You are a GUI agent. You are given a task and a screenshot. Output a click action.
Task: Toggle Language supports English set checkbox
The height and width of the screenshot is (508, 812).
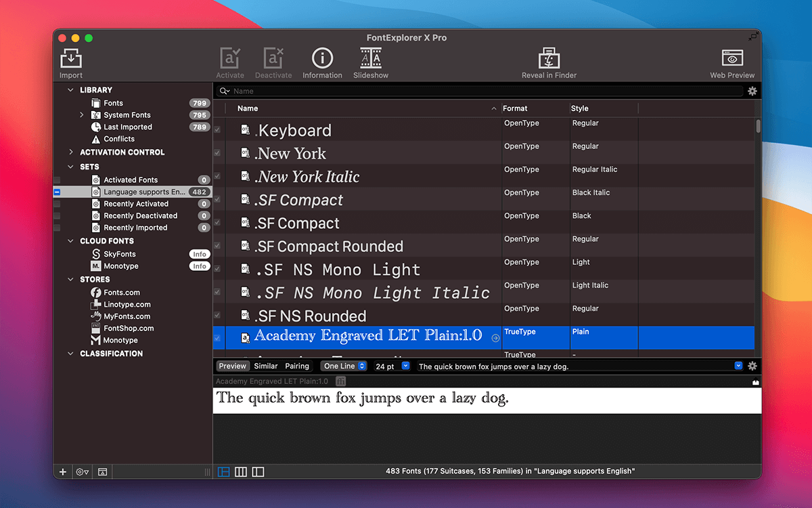pos(57,192)
